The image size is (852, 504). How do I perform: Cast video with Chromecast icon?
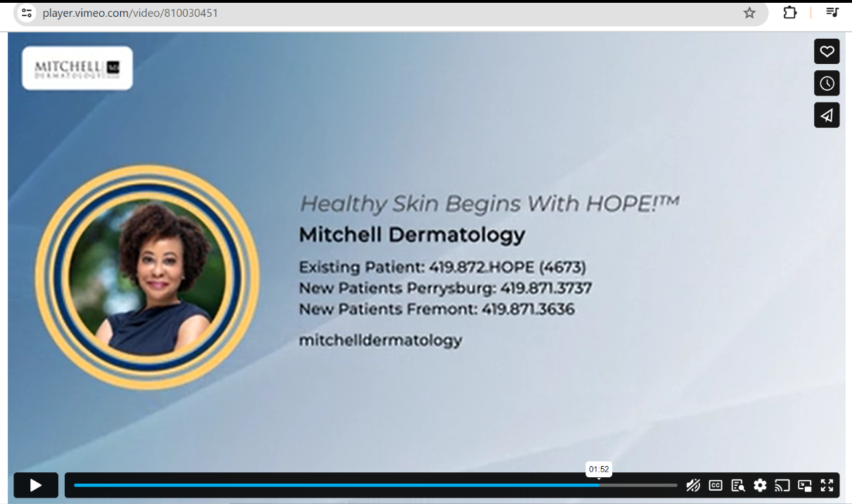tap(782, 485)
